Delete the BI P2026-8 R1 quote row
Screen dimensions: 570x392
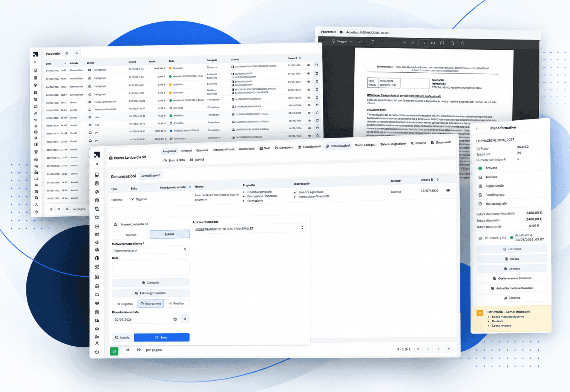[317, 65]
